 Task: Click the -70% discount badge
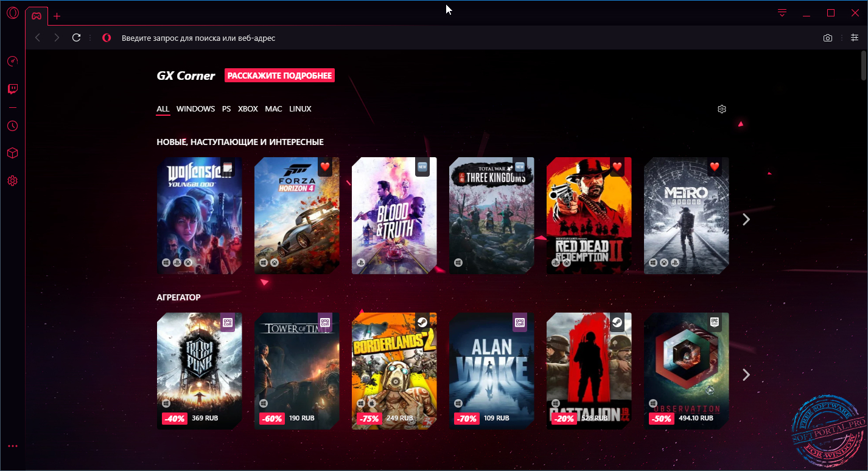(466, 419)
